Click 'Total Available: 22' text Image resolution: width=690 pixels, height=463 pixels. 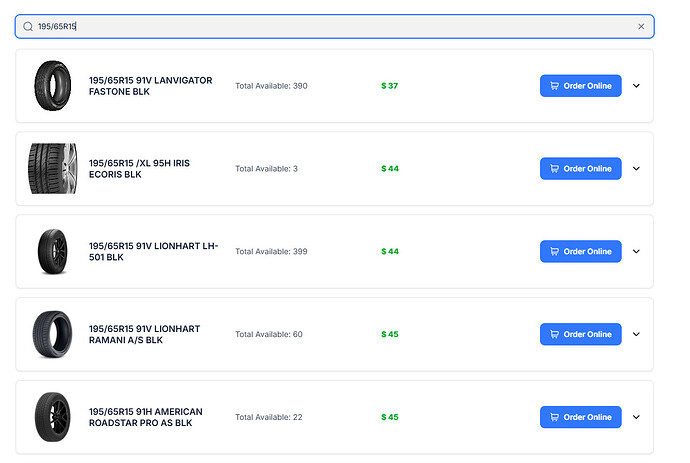tap(269, 417)
